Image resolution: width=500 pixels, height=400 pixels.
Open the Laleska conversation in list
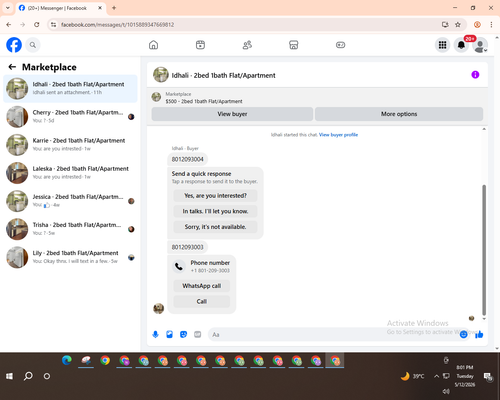tap(70, 173)
